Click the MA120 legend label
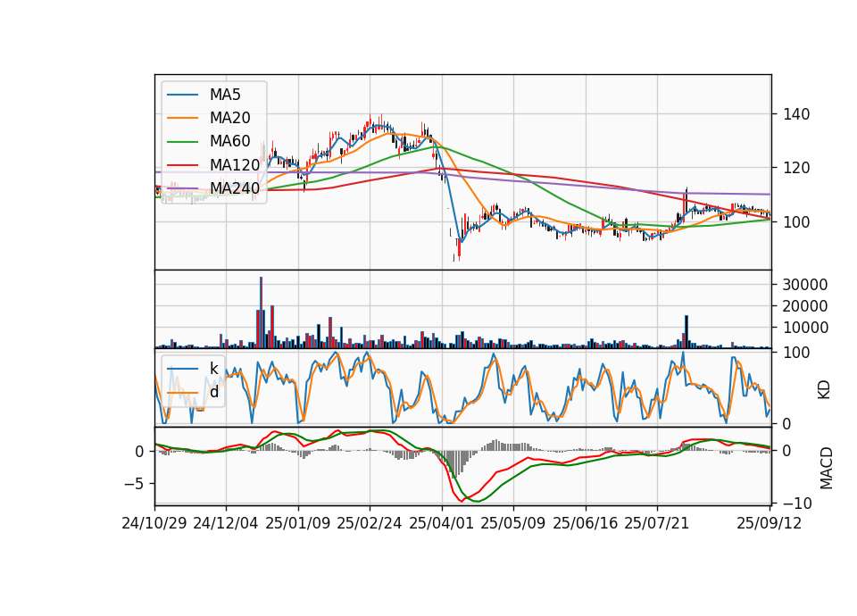This screenshot has width=857, height=616. click(x=235, y=164)
